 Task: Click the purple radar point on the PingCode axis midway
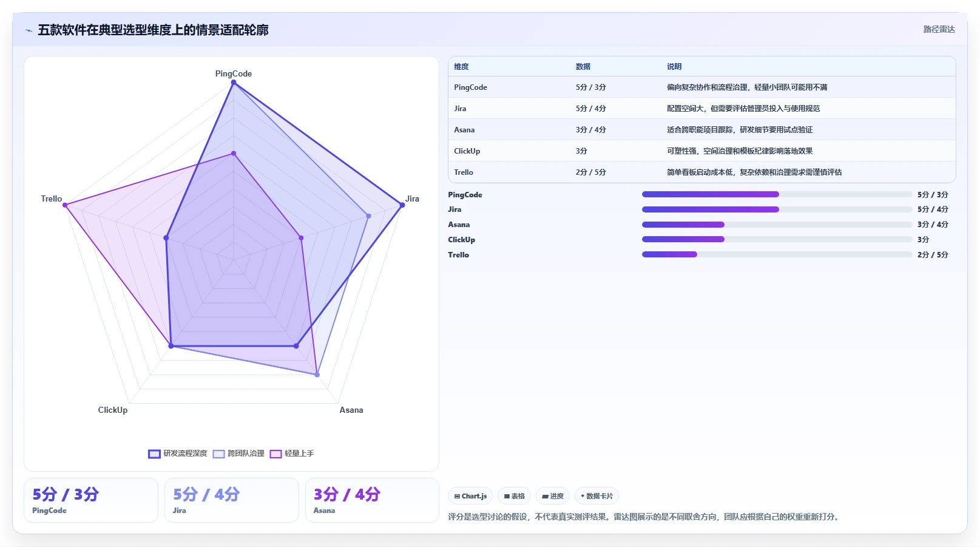pos(234,154)
